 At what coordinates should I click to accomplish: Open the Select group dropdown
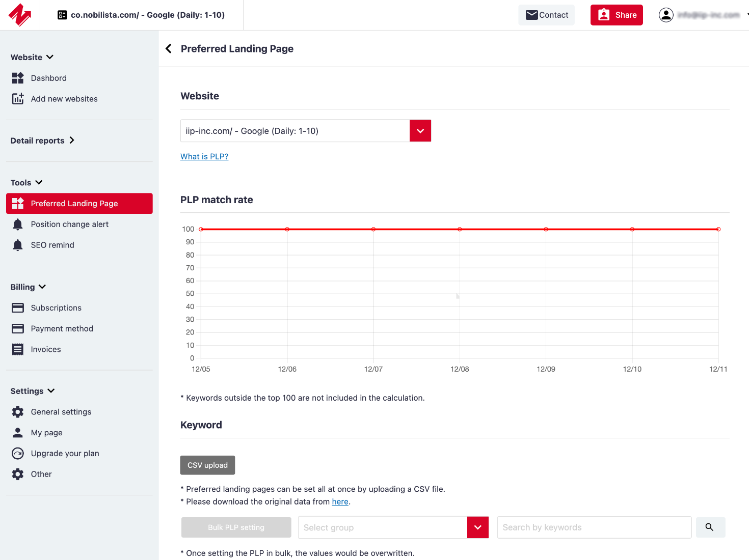tap(477, 527)
